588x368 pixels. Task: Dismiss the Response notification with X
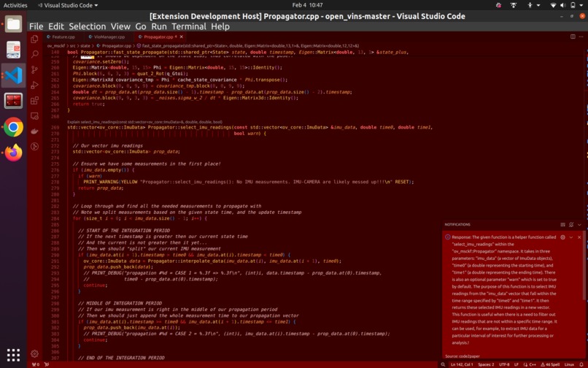pyautogui.click(x=579, y=237)
